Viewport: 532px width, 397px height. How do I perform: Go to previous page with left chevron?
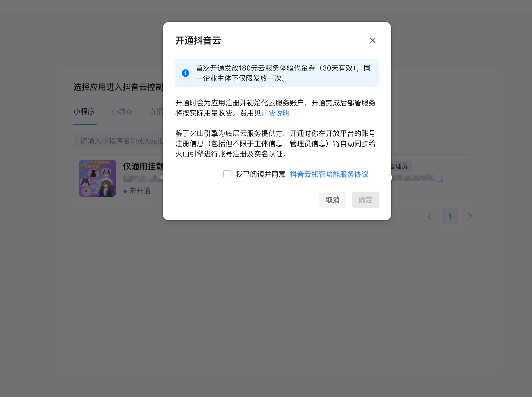(x=429, y=216)
